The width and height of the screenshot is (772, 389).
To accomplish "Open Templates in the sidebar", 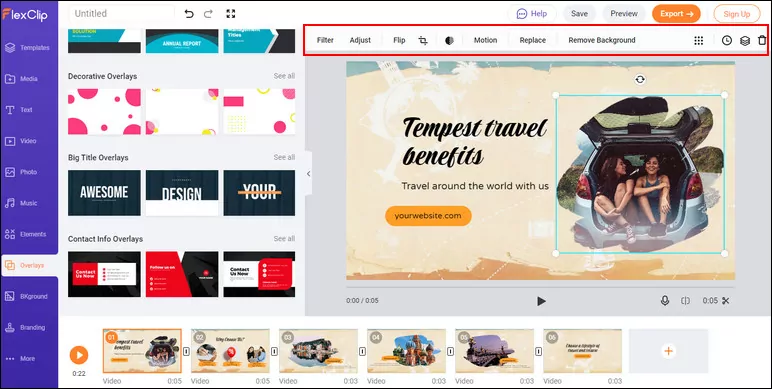I will [x=29, y=48].
